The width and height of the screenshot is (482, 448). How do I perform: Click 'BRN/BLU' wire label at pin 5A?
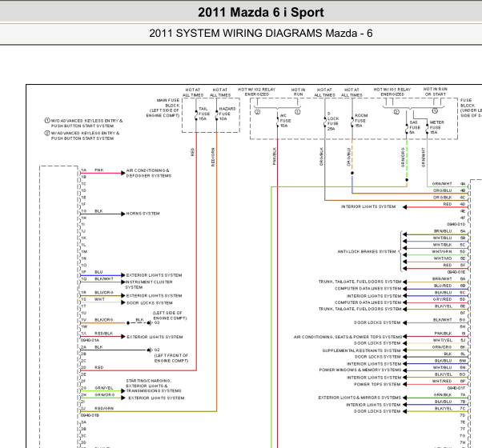pos(443,231)
